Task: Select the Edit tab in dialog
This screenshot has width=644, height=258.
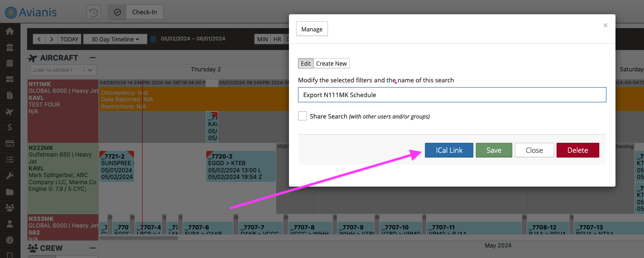Action: click(306, 63)
